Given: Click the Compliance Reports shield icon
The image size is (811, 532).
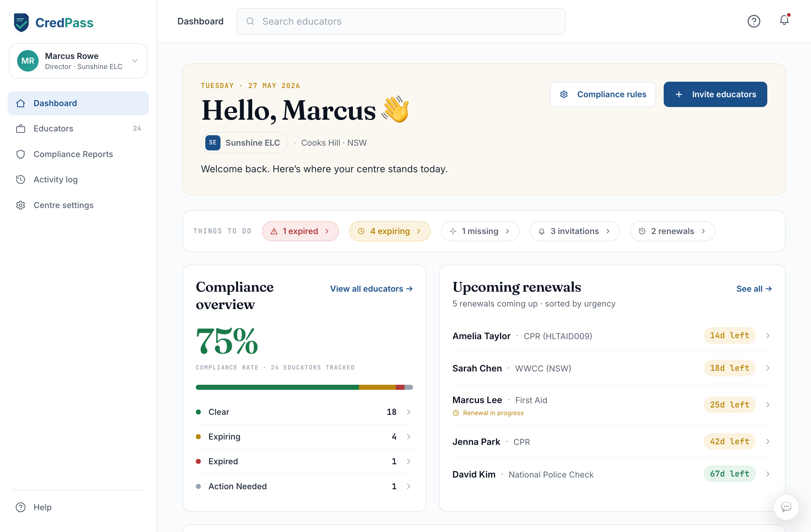Looking at the screenshot, I should pyautogui.click(x=21, y=154).
